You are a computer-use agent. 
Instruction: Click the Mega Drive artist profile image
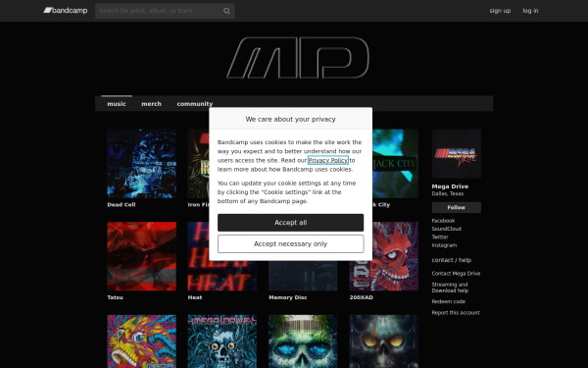coord(457,154)
